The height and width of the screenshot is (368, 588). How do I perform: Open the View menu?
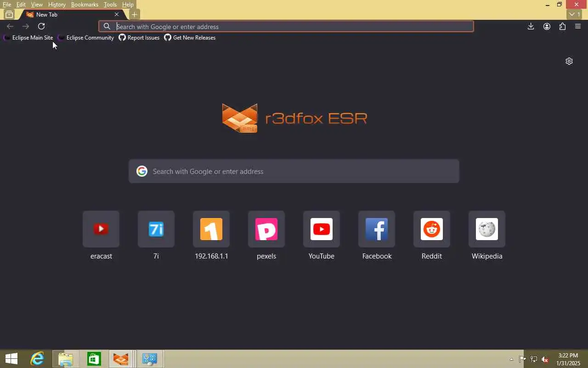(x=37, y=5)
